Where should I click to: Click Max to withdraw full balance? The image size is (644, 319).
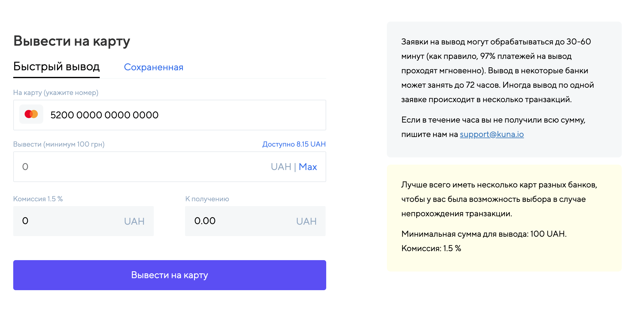click(x=308, y=167)
